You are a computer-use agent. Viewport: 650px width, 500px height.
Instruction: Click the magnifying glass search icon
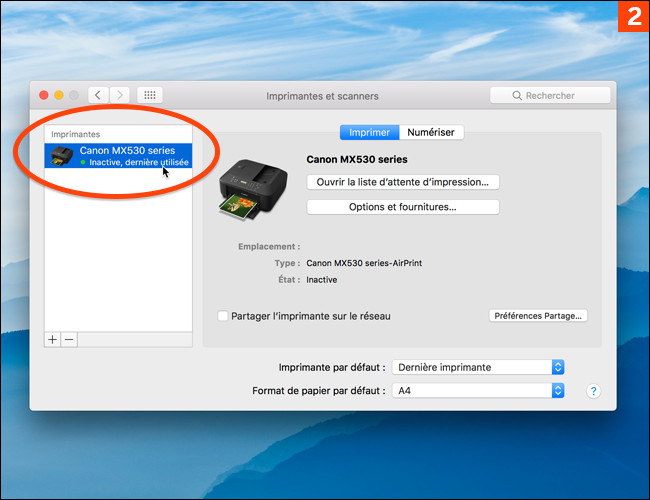pyautogui.click(x=516, y=96)
